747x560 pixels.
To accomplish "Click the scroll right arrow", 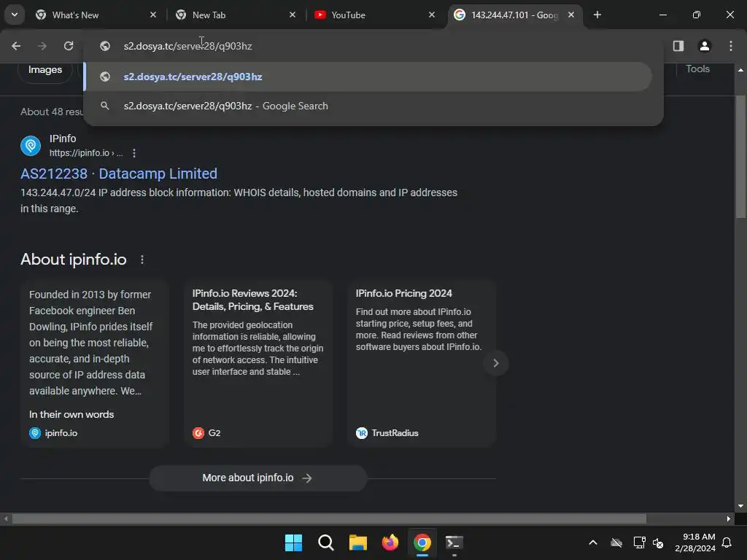I will click(x=729, y=518).
